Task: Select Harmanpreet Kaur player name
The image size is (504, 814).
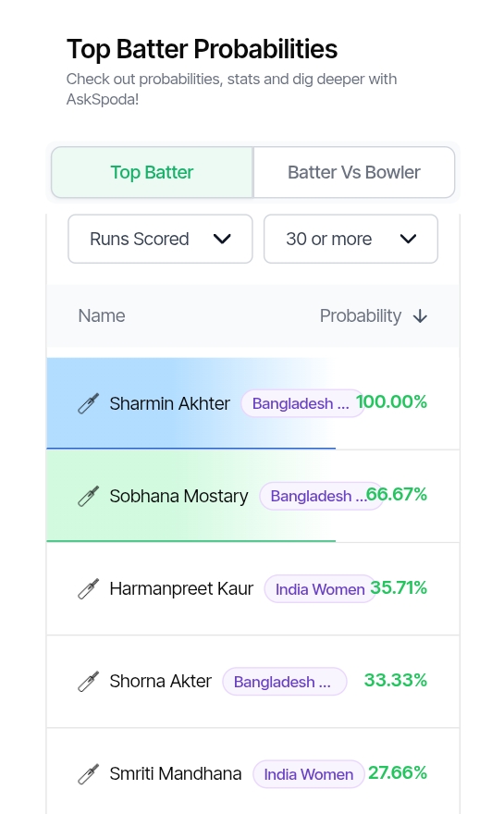Action: tap(181, 588)
